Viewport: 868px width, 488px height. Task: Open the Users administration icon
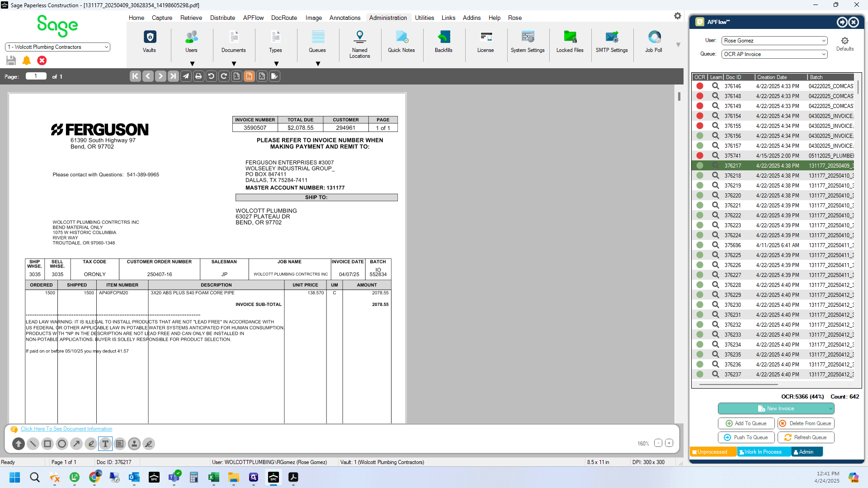191,42
